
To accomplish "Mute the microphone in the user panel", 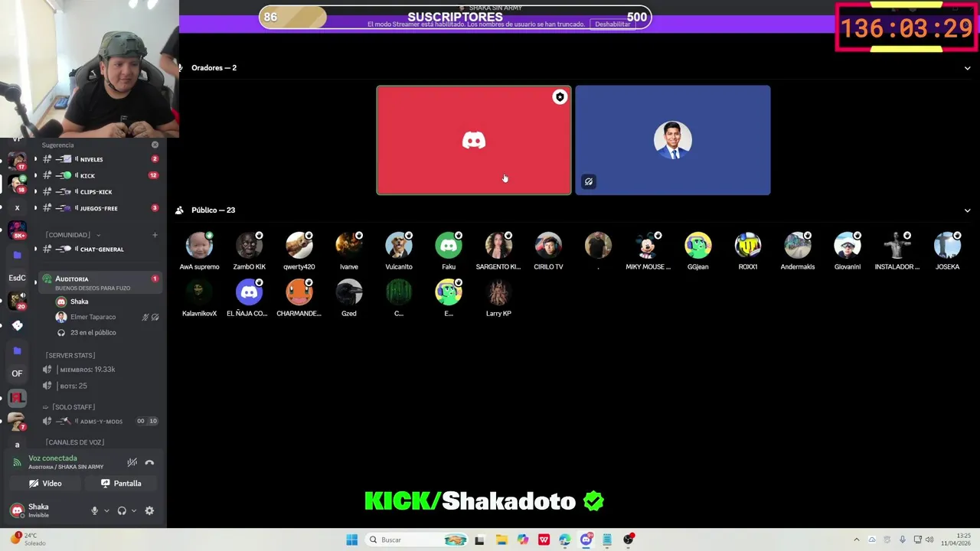I will (95, 510).
